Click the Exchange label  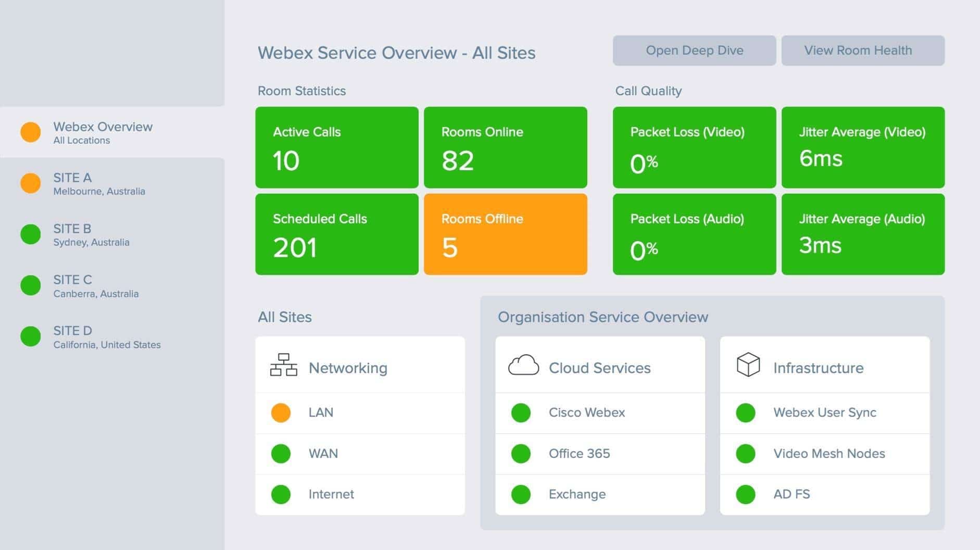[577, 494]
